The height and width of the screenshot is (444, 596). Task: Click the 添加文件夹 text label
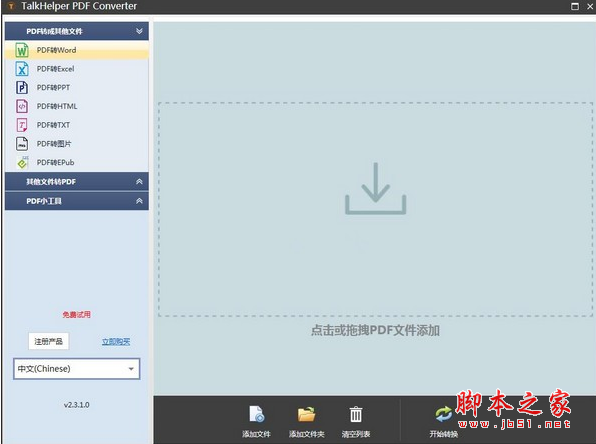pos(306,434)
